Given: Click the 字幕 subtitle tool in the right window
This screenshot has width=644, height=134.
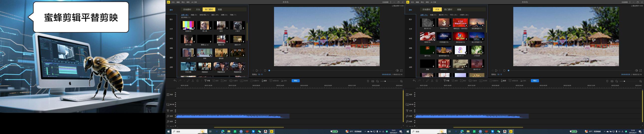Looking at the screenshot, I should (x=446, y=81).
